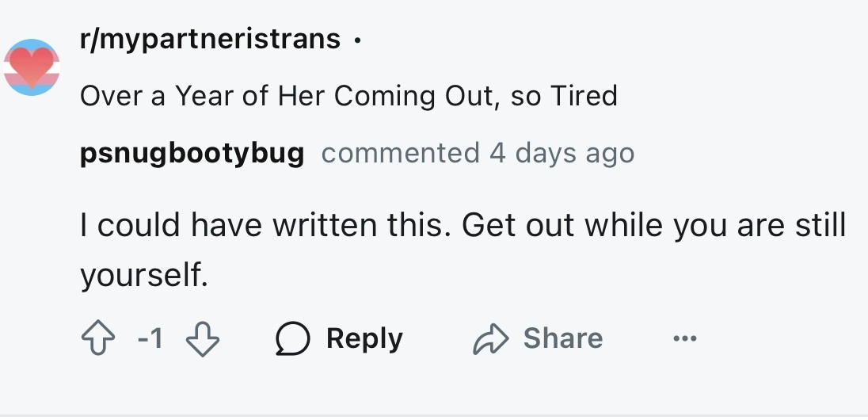Click the word "yourself." in the comment

(x=143, y=274)
